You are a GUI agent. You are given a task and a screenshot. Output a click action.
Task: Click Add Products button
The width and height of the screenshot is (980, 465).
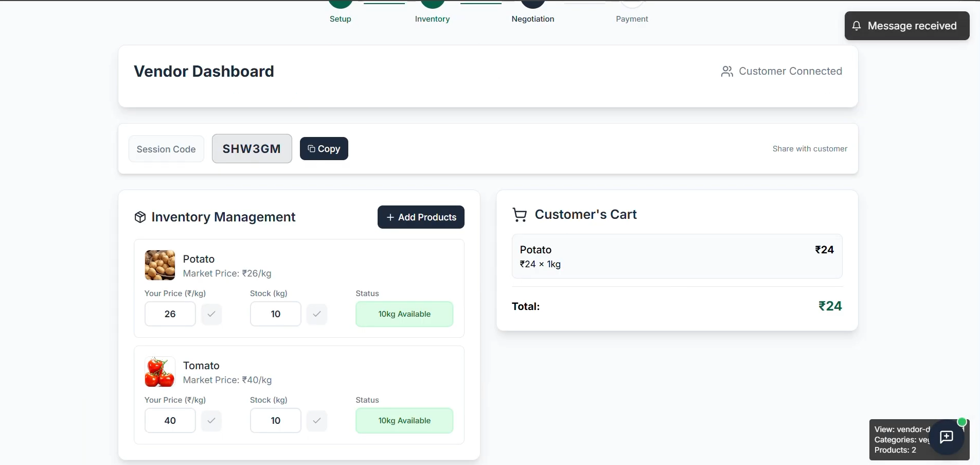(x=421, y=217)
